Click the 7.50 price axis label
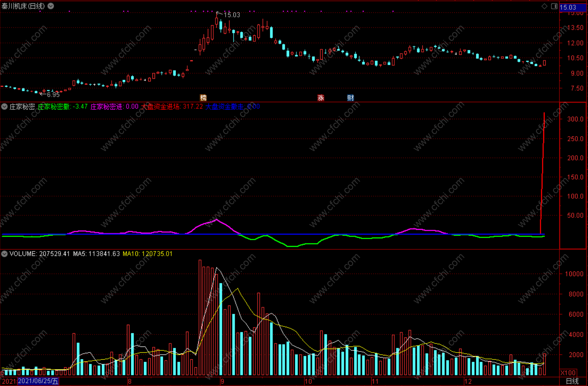 (577, 88)
